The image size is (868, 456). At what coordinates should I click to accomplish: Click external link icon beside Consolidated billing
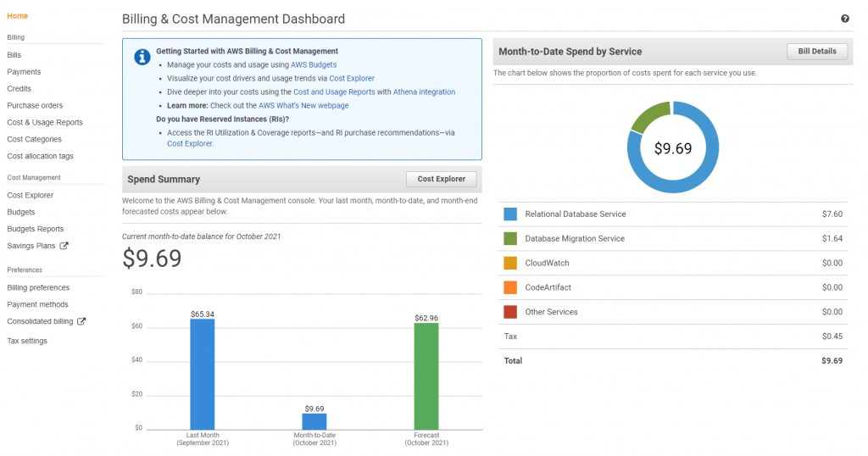tap(81, 321)
